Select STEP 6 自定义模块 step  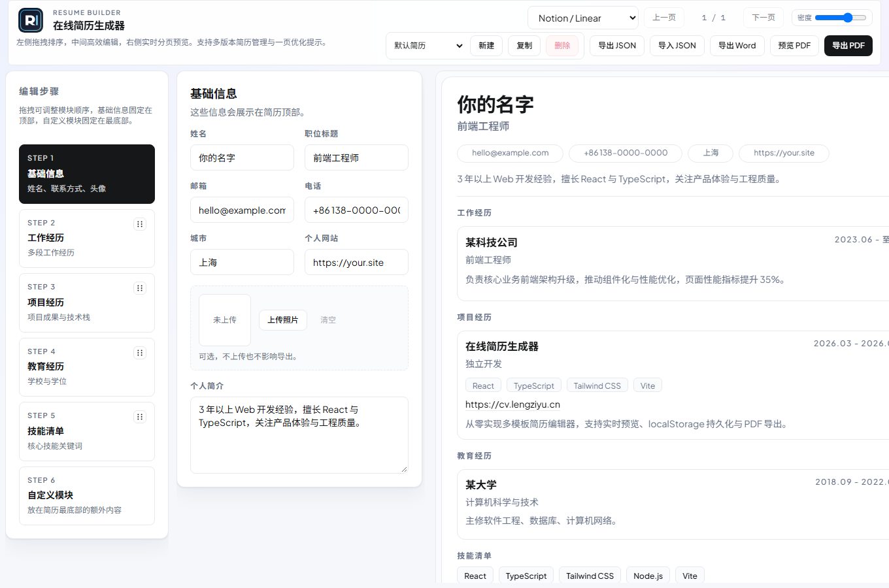(x=87, y=496)
